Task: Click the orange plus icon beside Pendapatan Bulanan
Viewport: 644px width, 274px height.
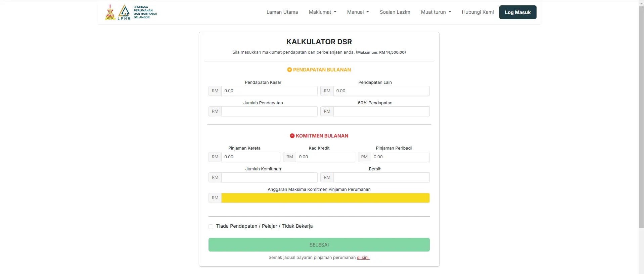Action: pos(289,70)
